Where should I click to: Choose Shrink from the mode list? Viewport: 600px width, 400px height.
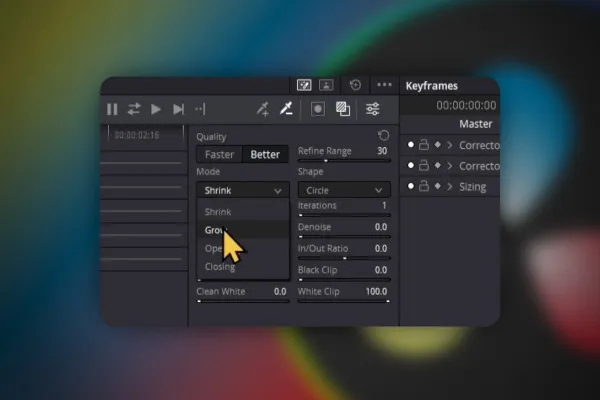tap(243, 212)
